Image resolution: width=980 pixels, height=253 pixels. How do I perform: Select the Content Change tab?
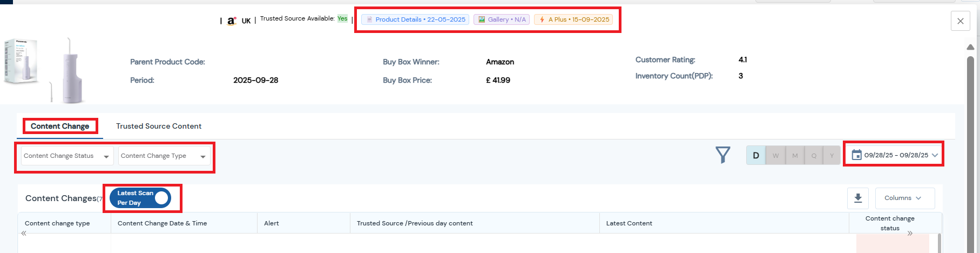[x=60, y=126]
